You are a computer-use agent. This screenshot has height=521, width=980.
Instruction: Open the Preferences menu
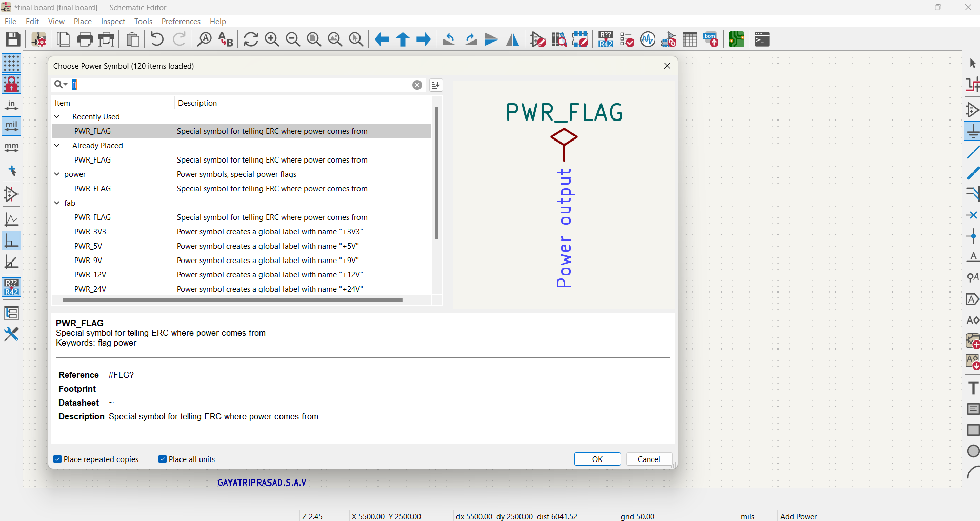click(181, 22)
